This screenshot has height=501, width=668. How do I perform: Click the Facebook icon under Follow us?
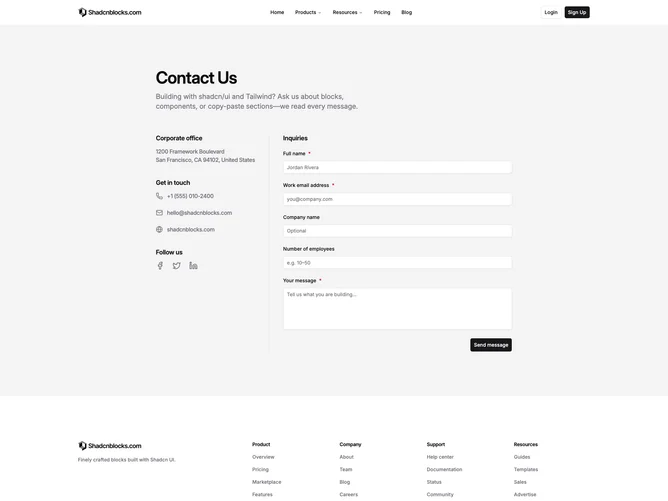pyautogui.click(x=160, y=266)
